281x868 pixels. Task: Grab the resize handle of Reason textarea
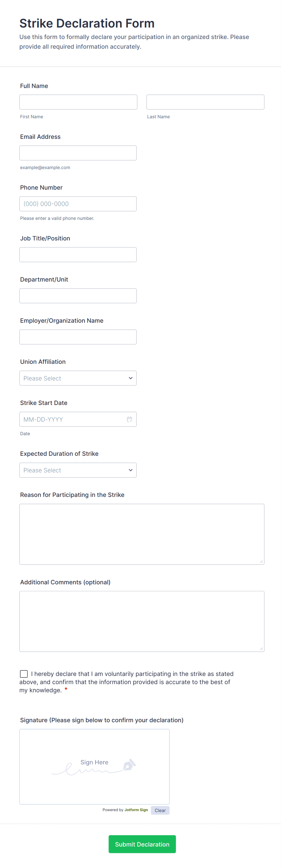[261, 561]
